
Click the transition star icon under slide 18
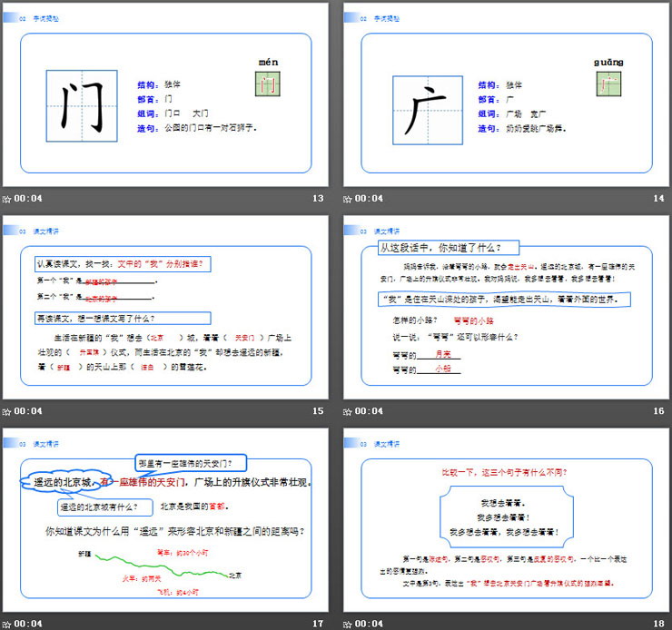pos(349,624)
